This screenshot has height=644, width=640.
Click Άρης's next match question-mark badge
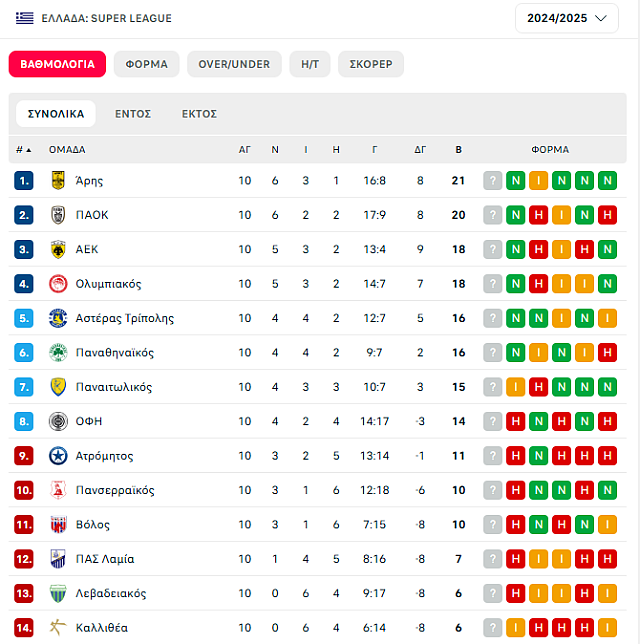(x=493, y=181)
